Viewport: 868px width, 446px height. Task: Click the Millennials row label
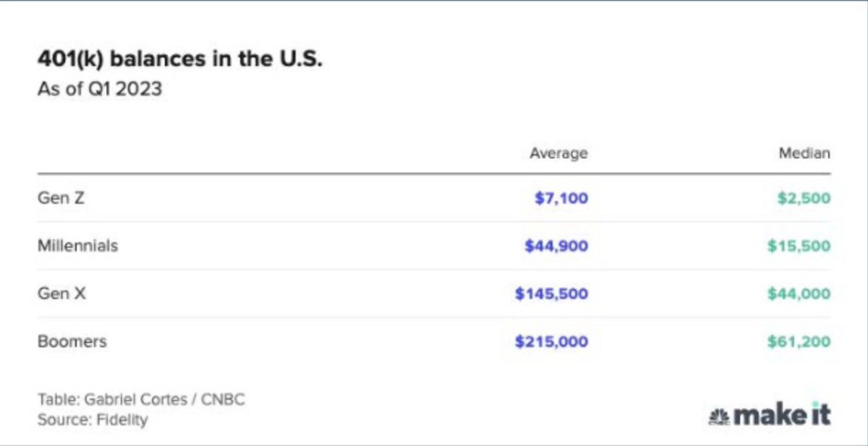point(77,246)
